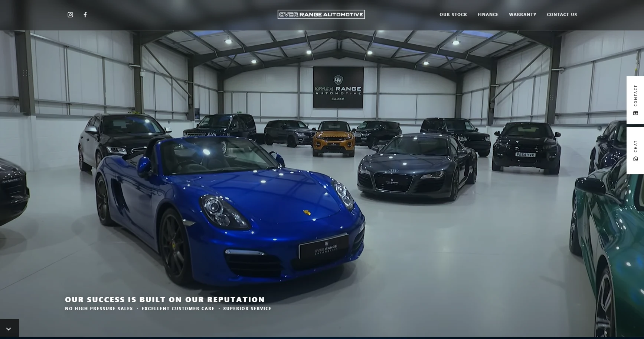Open the Warranty menu item

pos(523,14)
